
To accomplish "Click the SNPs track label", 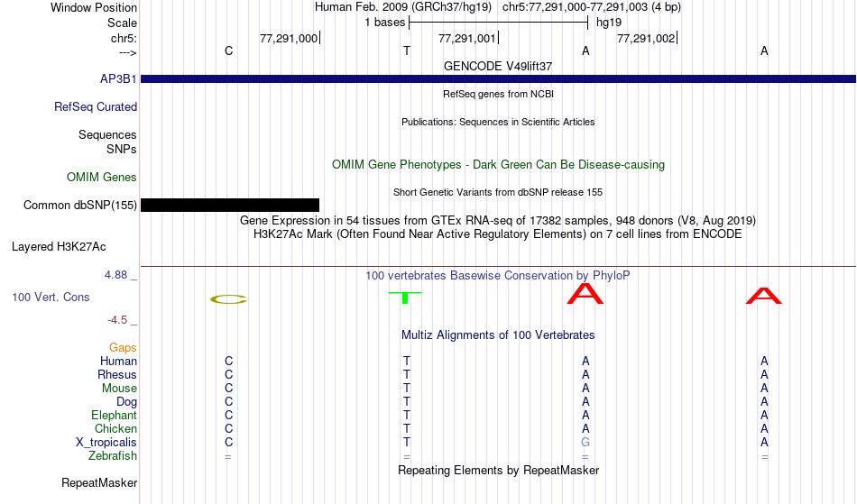I will pyautogui.click(x=122, y=149).
